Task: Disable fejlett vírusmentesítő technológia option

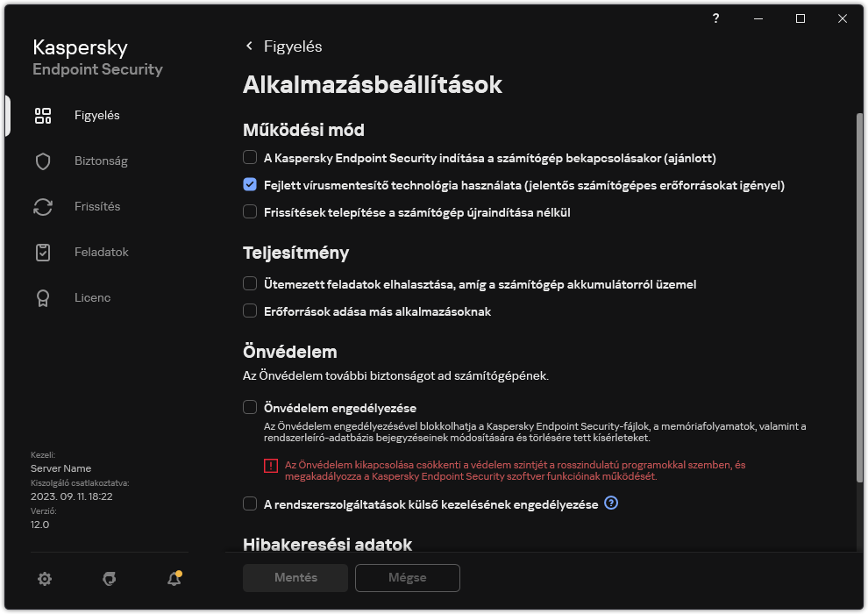Action: tap(248, 185)
